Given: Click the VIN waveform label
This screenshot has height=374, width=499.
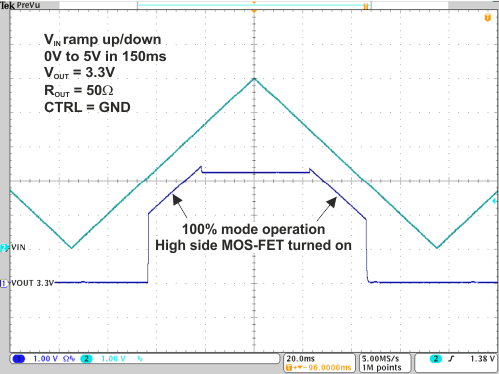Looking at the screenshot, I should [x=18, y=247].
